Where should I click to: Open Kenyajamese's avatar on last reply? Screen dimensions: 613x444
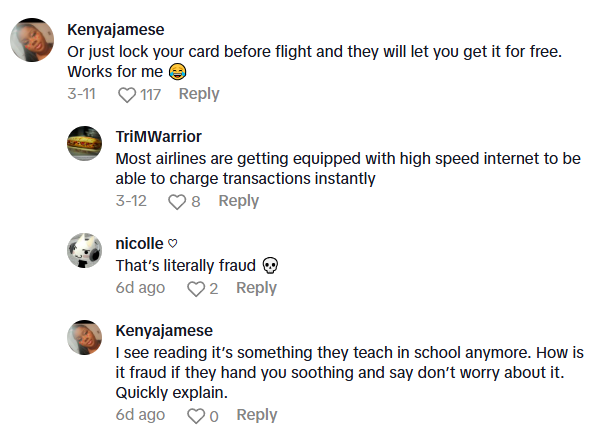tap(84, 338)
